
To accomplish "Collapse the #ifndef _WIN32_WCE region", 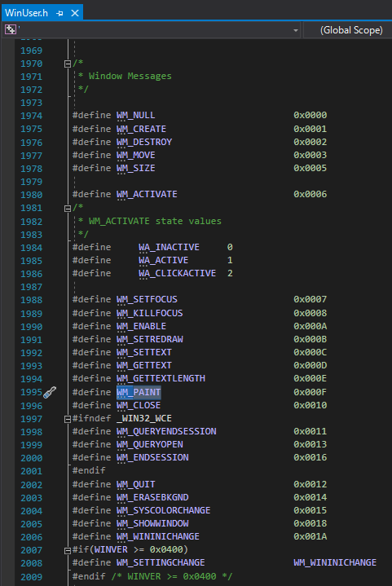I will point(68,419).
